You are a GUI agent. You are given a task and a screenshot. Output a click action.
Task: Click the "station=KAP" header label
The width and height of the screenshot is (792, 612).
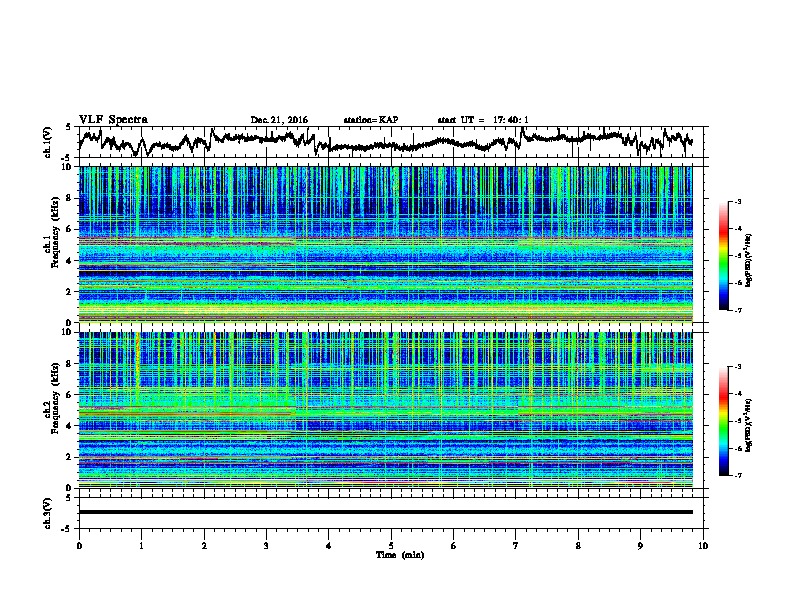371,120
